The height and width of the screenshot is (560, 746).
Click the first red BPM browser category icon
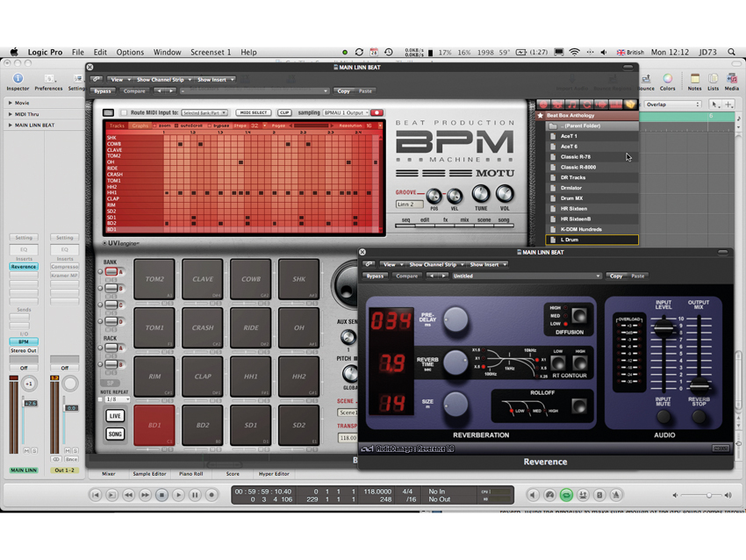pos(543,104)
